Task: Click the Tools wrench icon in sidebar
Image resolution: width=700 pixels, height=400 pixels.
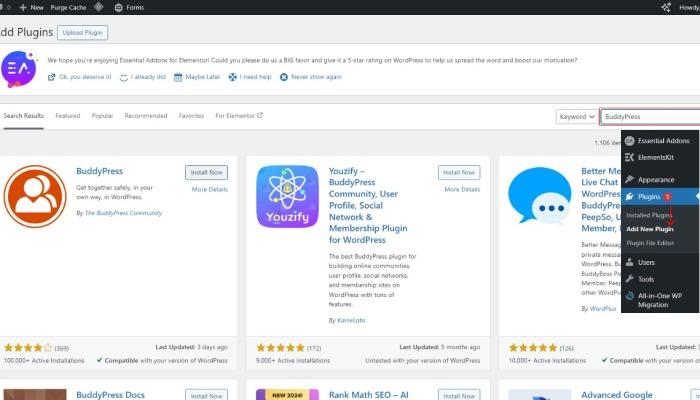Action: point(629,279)
